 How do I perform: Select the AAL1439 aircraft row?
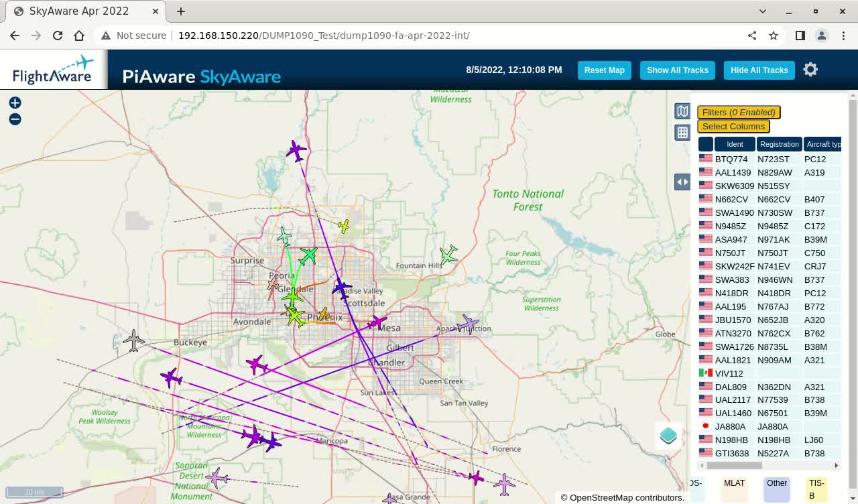[770, 172]
